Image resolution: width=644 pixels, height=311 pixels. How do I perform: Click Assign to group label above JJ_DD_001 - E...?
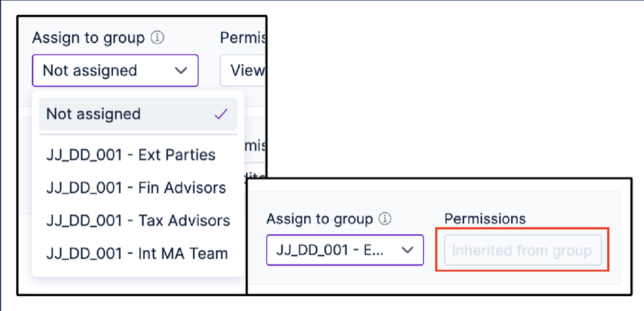[x=320, y=219]
